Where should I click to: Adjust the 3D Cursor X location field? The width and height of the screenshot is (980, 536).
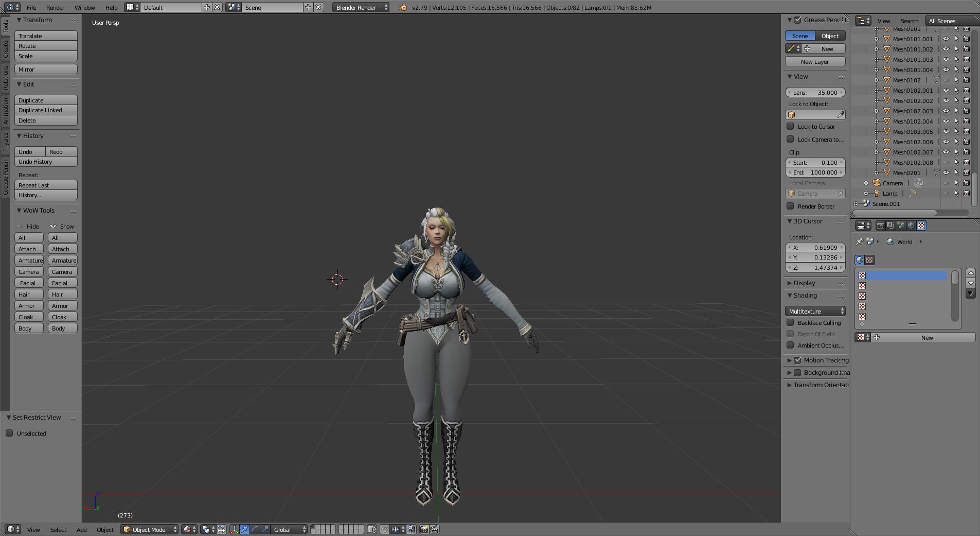point(815,247)
